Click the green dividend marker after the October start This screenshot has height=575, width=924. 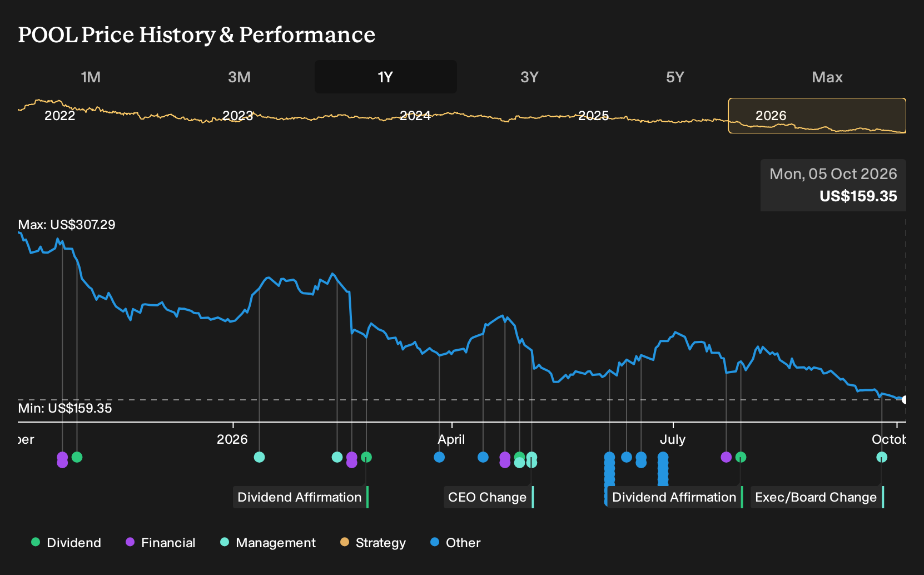[x=77, y=457]
